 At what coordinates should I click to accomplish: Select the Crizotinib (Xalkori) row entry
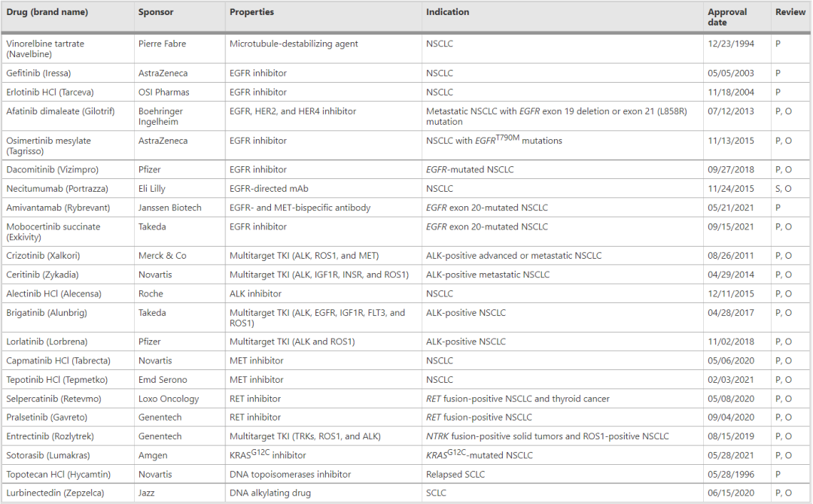[43, 255]
